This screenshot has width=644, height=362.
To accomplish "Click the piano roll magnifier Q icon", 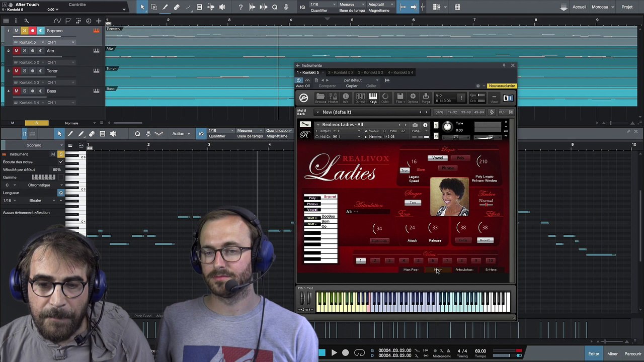I will click(137, 134).
